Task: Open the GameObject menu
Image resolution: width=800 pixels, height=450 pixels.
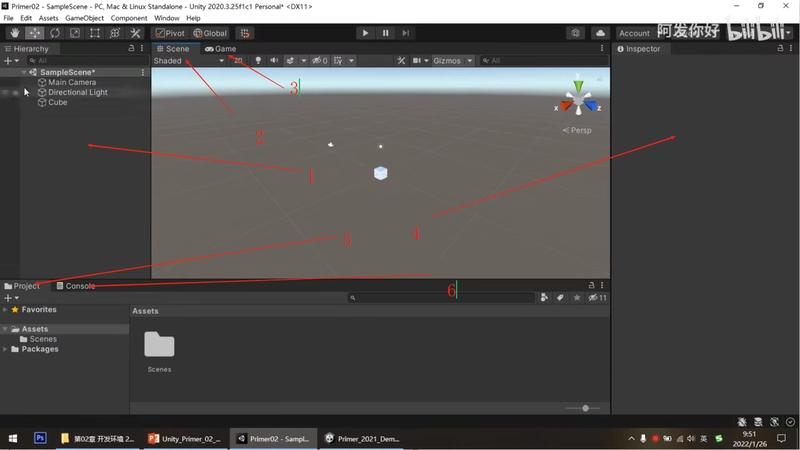Action: (x=84, y=18)
